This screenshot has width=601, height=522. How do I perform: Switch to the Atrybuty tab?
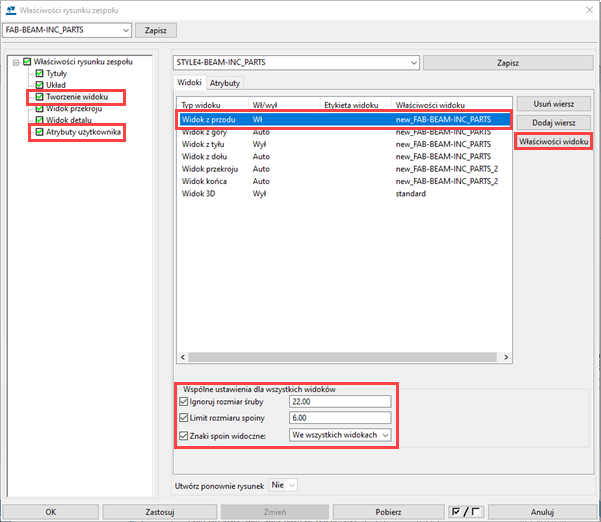[225, 83]
